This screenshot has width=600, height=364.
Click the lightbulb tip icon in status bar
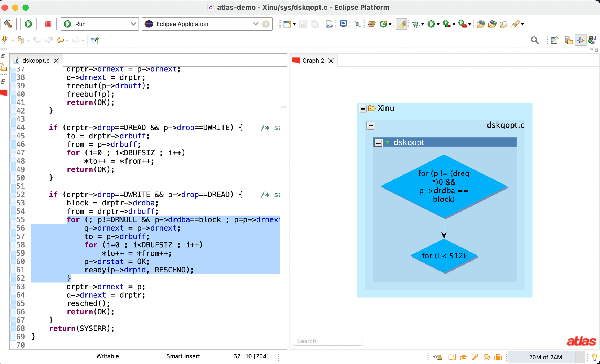[x=595, y=357]
